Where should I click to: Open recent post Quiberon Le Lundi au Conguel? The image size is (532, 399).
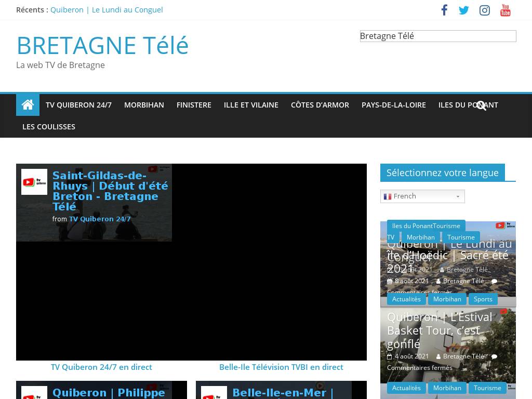coord(107,10)
